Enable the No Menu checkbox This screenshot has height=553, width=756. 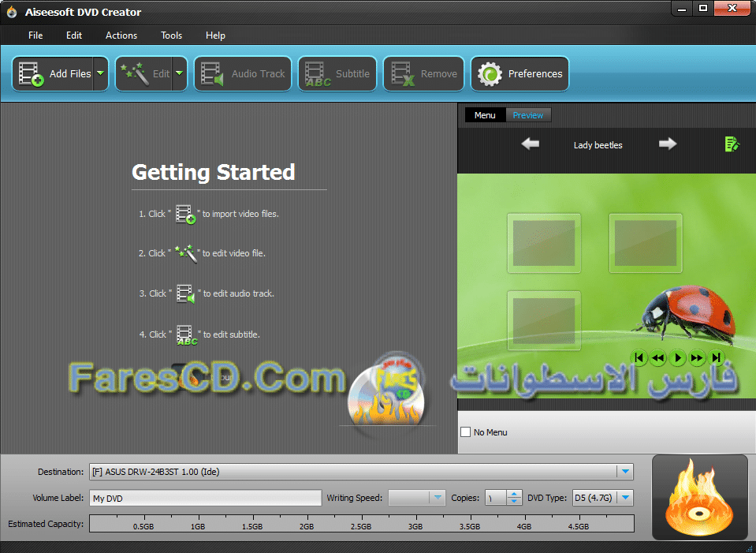pyautogui.click(x=466, y=432)
